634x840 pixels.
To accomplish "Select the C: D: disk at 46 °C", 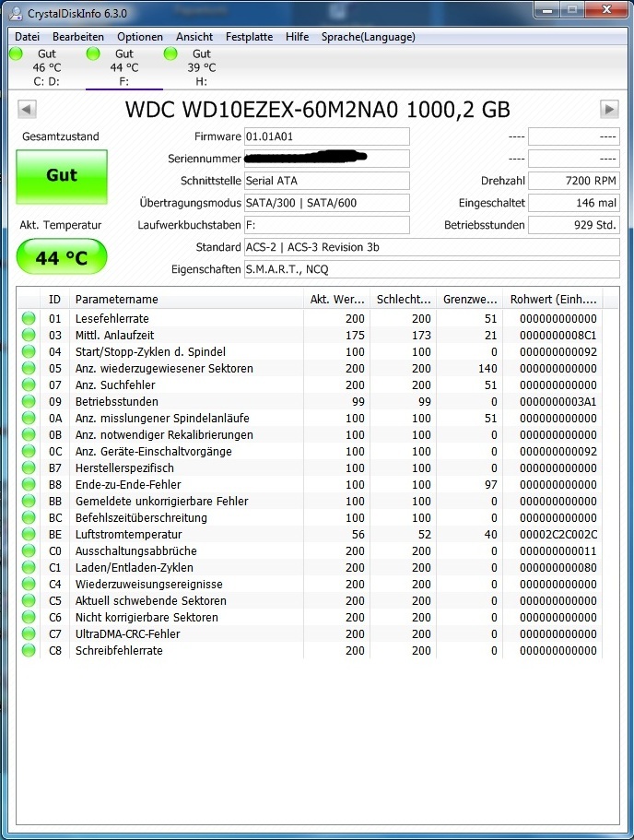I will coord(47,67).
